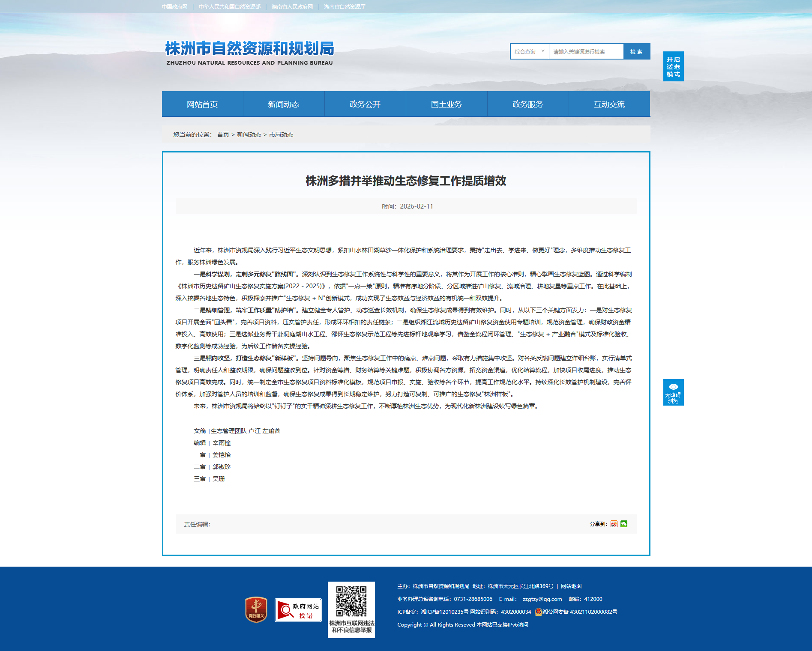Click the police shield icon beside 湘公网安备
Viewport: 812px width, 651px height.
pos(538,612)
